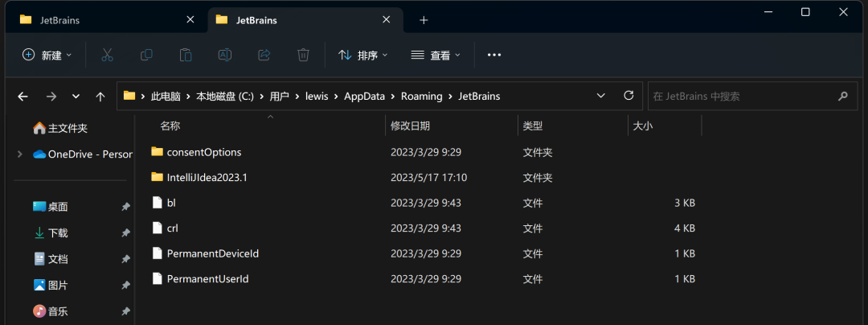
Task: Click pin icon next to 音乐
Action: [125, 311]
